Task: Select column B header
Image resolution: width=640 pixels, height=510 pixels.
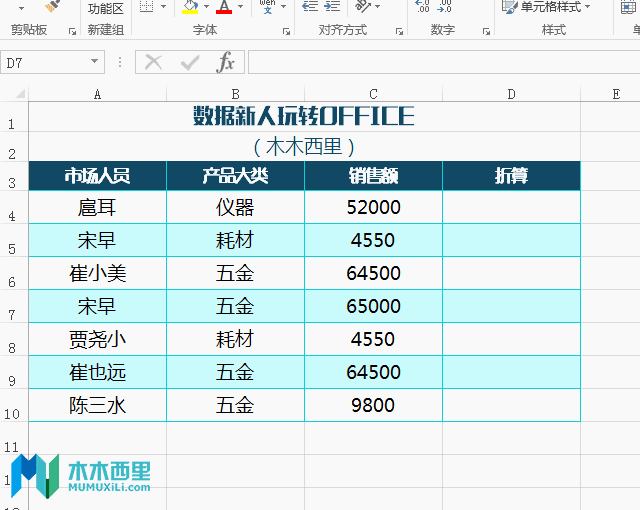Action: pos(236,94)
